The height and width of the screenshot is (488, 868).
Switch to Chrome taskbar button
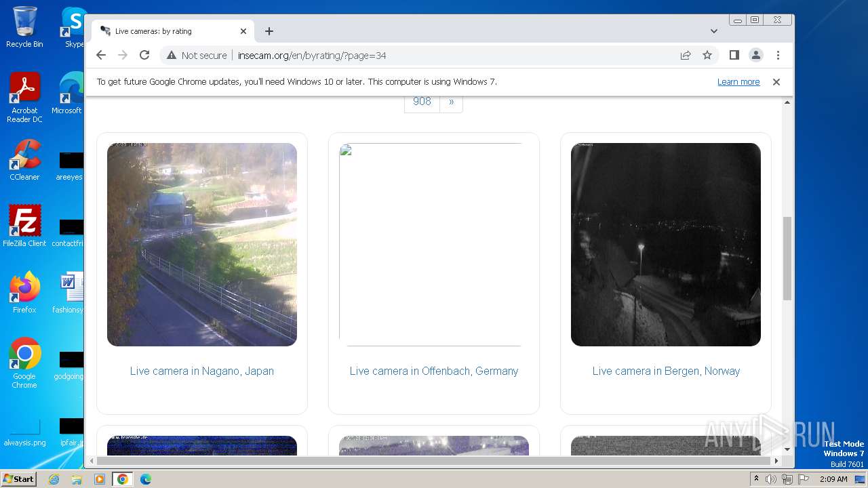(123, 479)
